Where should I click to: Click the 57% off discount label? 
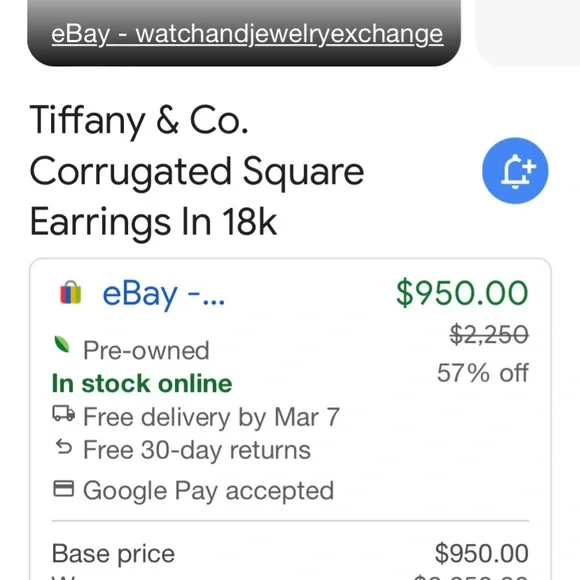(x=483, y=372)
